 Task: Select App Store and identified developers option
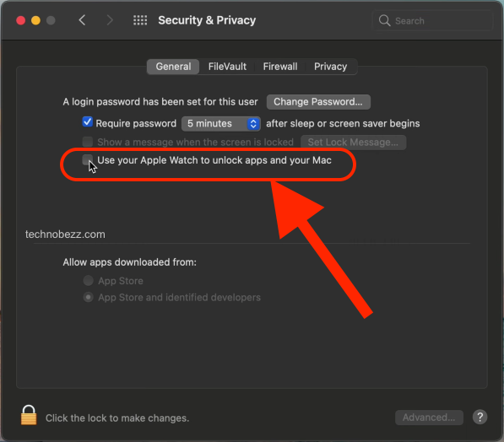pos(89,297)
